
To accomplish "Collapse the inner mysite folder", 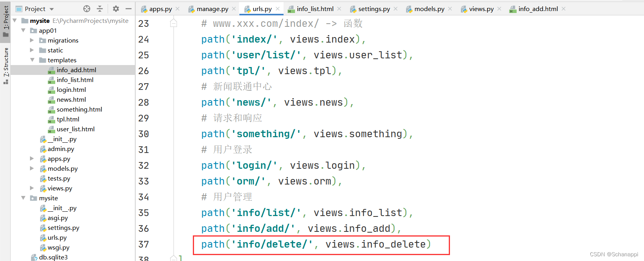I will 23,198.
